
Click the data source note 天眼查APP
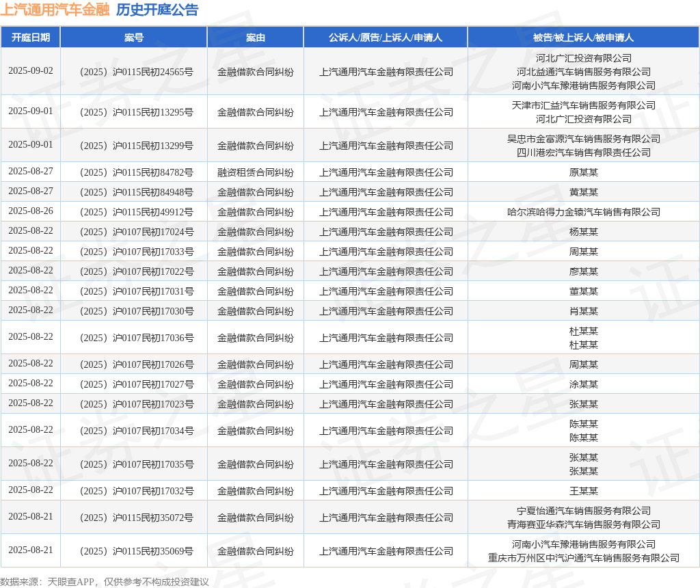tap(71, 582)
